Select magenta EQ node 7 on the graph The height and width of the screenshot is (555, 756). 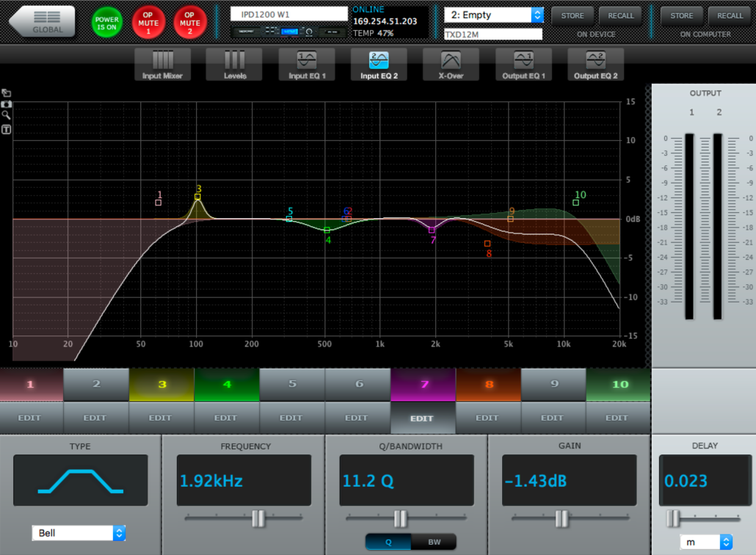pyautogui.click(x=432, y=230)
